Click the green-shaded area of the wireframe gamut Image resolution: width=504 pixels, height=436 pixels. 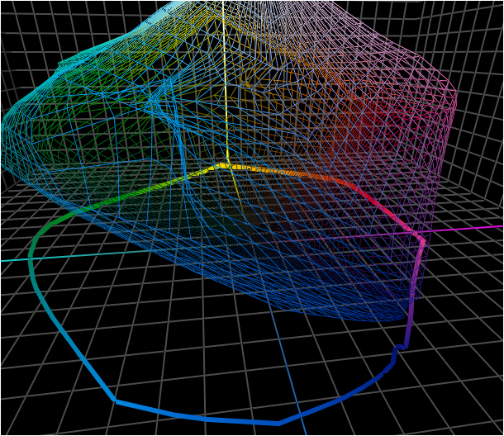pyautogui.click(x=80, y=129)
